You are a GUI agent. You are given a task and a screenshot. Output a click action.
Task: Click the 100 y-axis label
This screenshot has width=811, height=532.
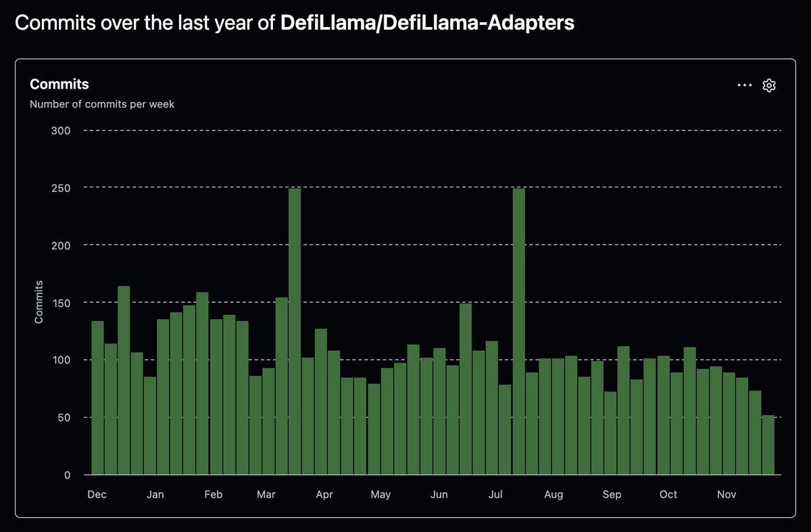[61, 360]
